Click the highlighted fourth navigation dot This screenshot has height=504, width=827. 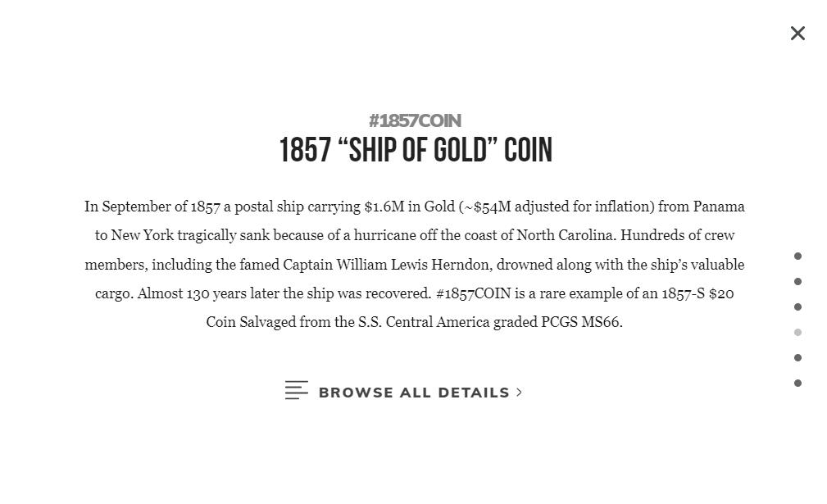pyautogui.click(x=797, y=333)
